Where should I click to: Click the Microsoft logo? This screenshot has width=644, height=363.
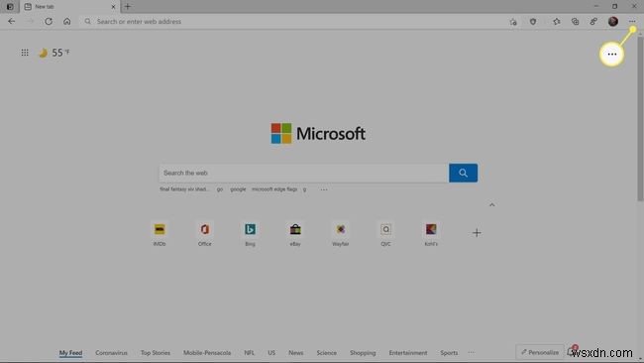click(x=318, y=133)
